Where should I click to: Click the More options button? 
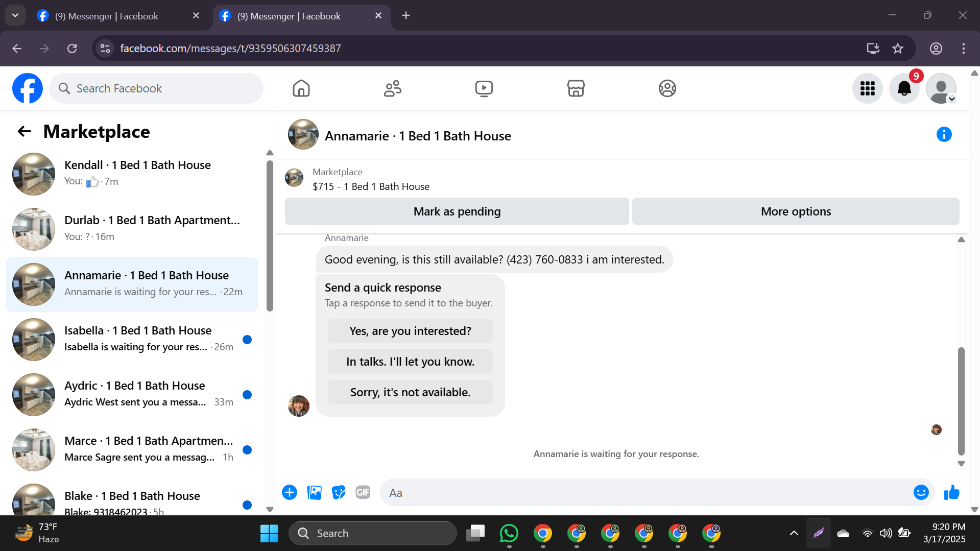point(796,211)
